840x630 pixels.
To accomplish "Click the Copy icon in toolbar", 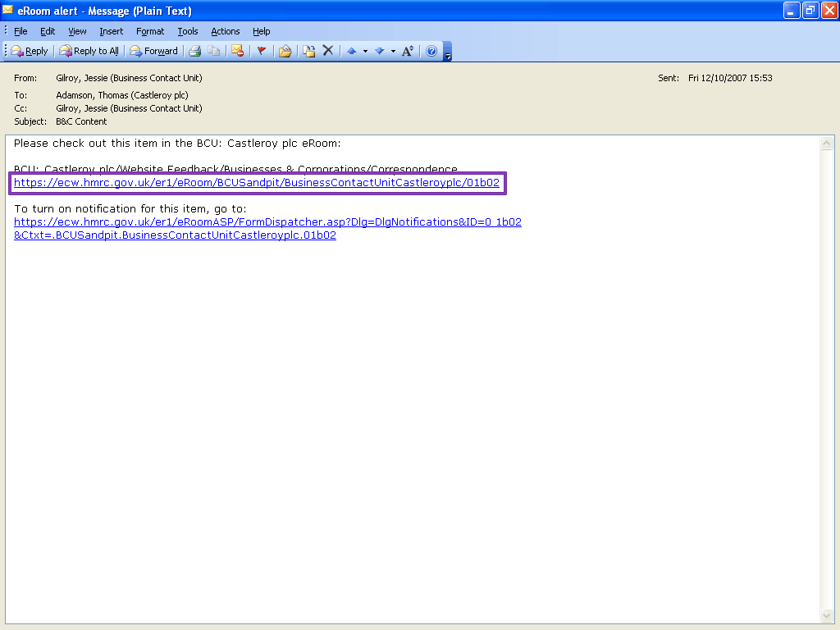I will [213, 51].
